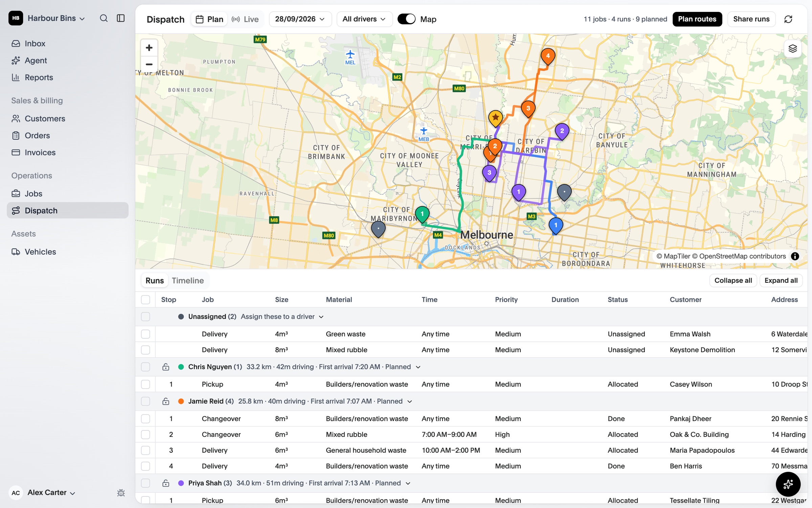Collapse the Unassigned group chevron
The width and height of the screenshot is (812, 508).
click(x=321, y=317)
